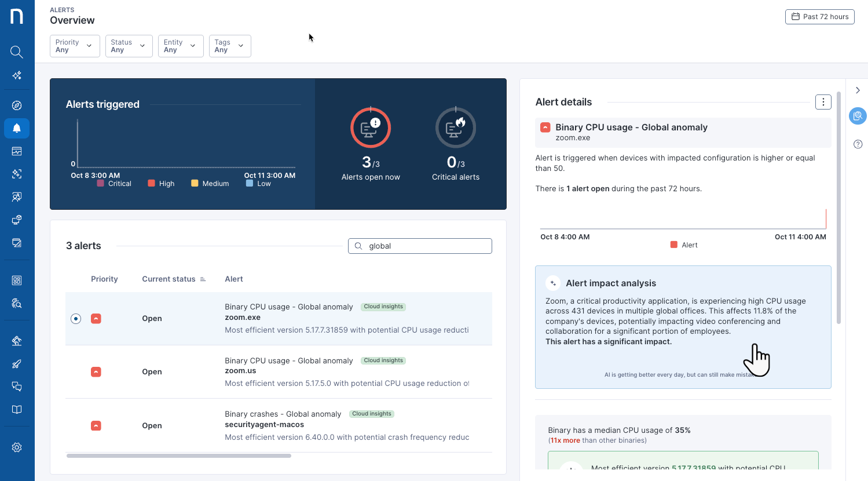
Task: Toggle the Medium legend in Alerts triggered chart
Action: [210, 184]
